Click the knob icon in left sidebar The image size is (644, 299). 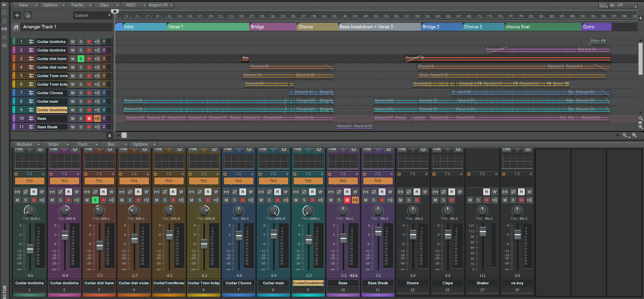pyautogui.click(x=4, y=45)
